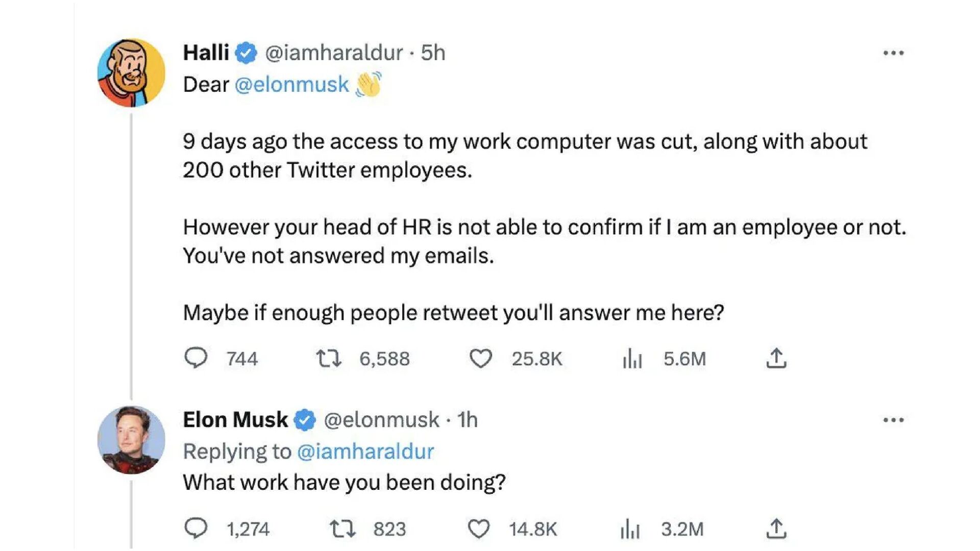Open Halli's profile picture

pyautogui.click(x=131, y=72)
